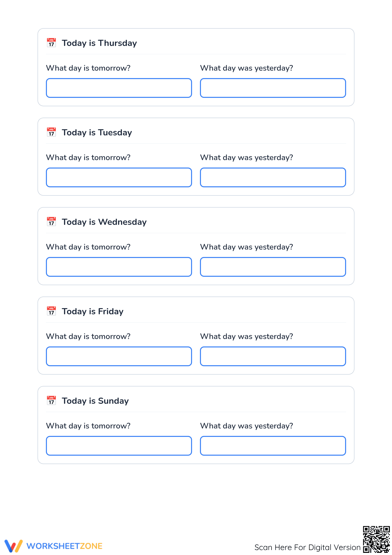392x555 pixels.
Task: Click tomorrow answer box under Sunday
Action: [x=119, y=446]
